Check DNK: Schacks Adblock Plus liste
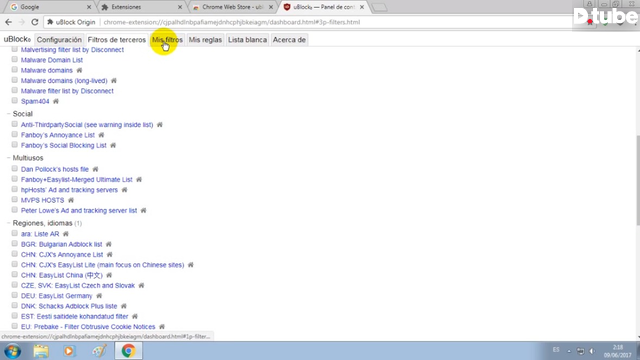Viewport: 640px width, 360px height. [x=15, y=305]
